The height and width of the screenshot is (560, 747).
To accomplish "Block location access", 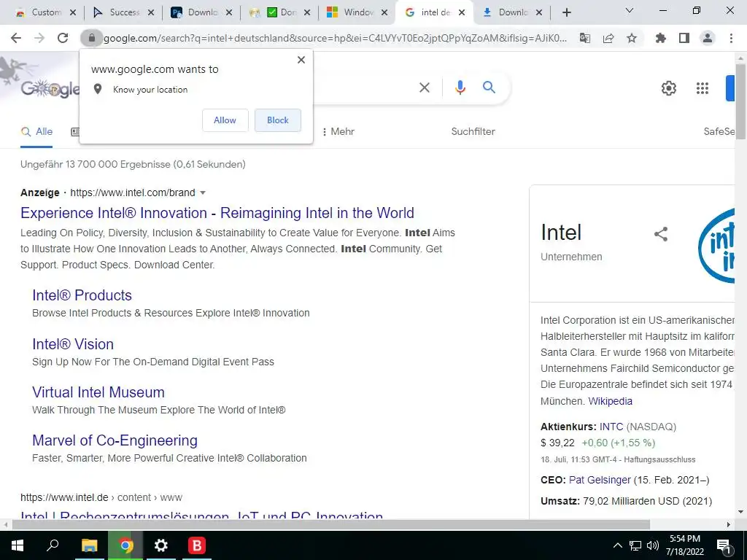I will pyautogui.click(x=278, y=120).
